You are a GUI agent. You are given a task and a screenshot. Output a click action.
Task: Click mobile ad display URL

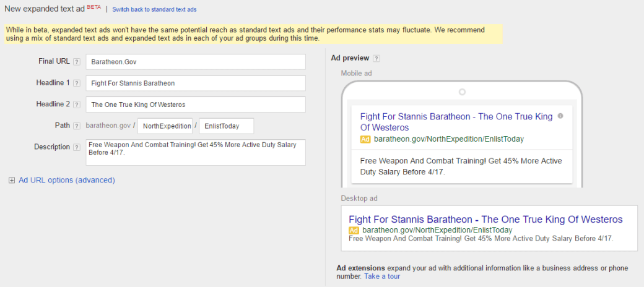click(449, 139)
